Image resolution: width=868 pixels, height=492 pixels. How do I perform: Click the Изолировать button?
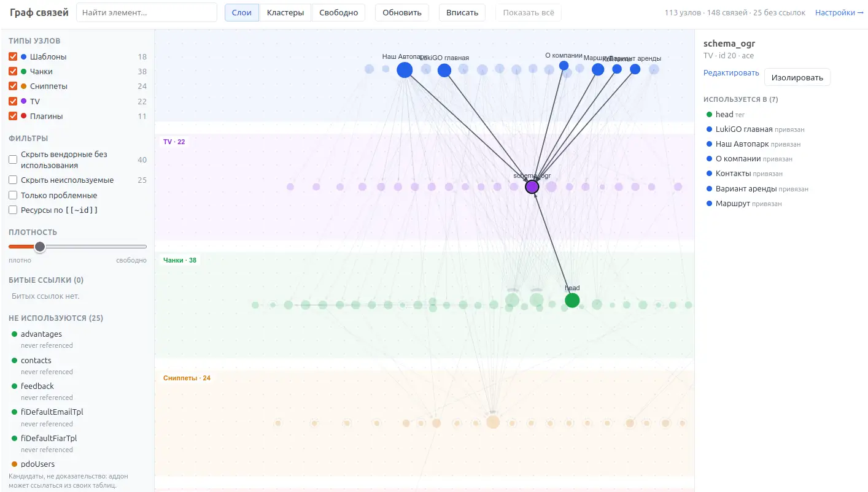point(797,77)
